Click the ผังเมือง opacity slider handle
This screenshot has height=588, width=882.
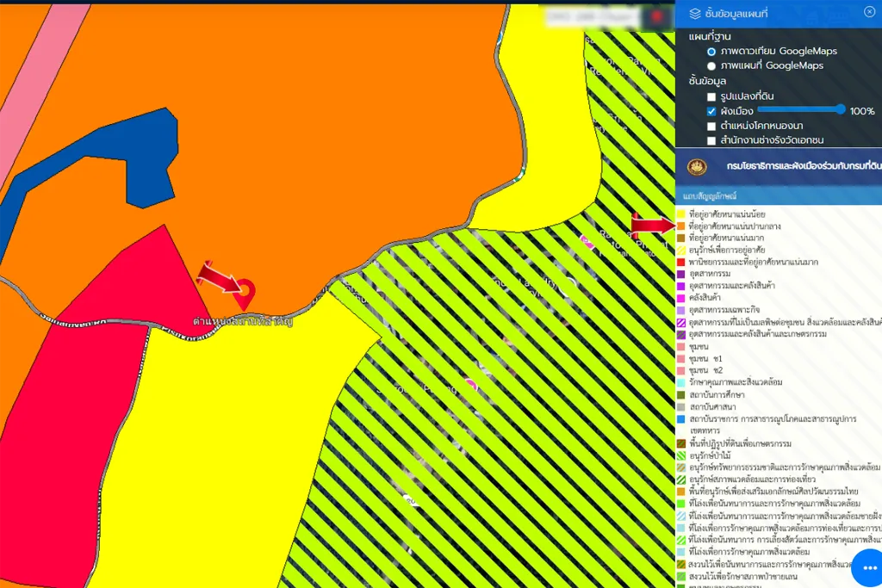(x=840, y=109)
